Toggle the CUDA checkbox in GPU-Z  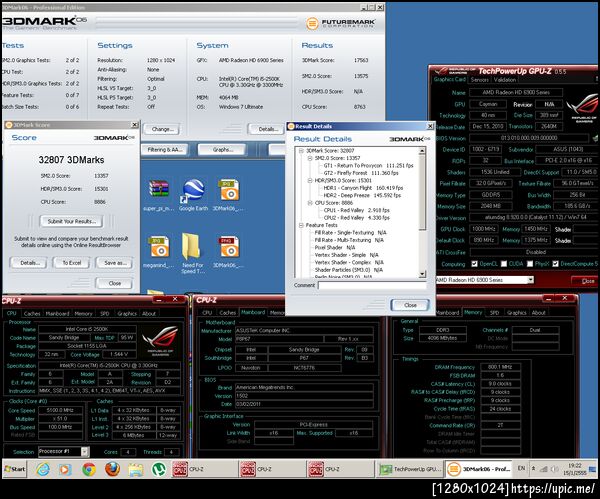504,264
